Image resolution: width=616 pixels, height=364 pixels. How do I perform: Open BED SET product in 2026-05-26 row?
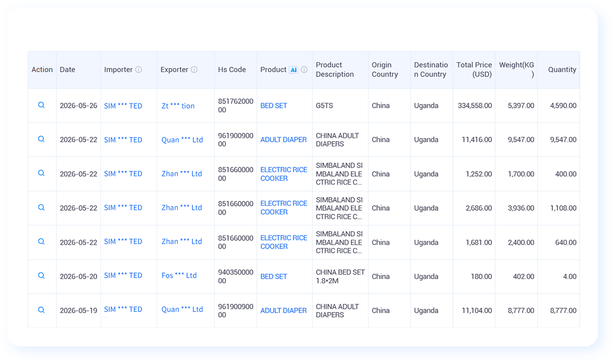point(274,106)
